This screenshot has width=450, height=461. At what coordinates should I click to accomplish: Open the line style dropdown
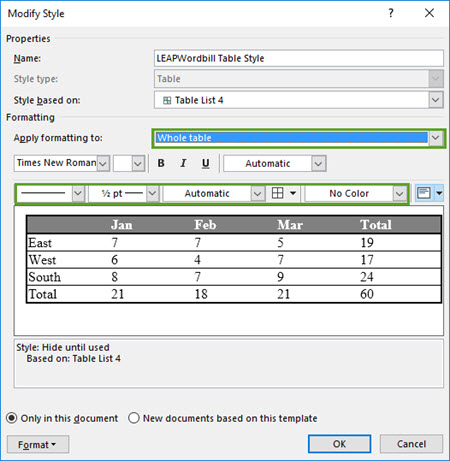point(78,193)
